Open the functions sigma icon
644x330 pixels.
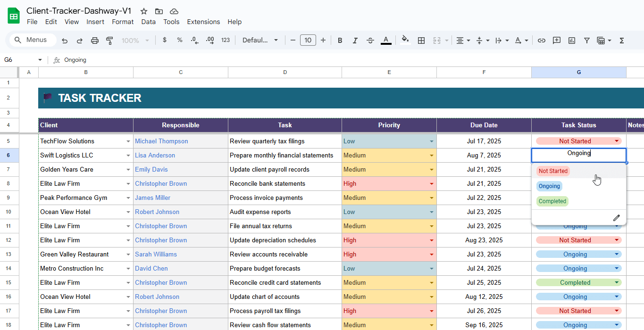click(622, 41)
